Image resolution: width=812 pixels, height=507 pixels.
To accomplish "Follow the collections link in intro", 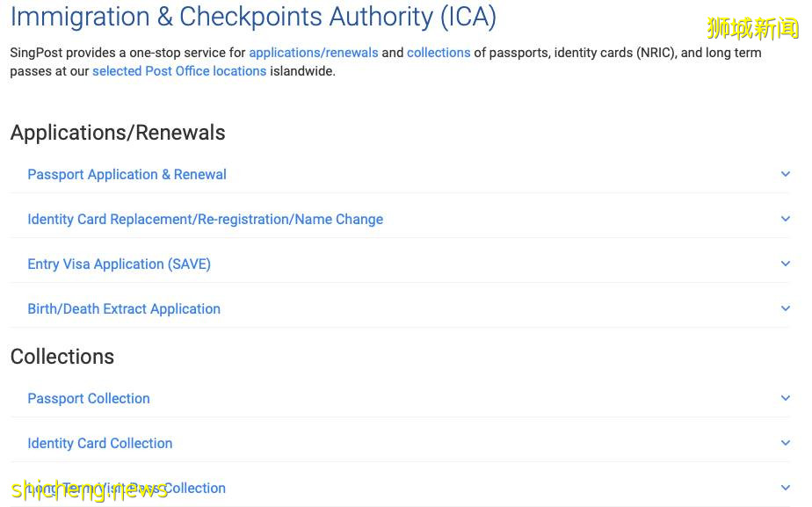I will (x=439, y=53).
